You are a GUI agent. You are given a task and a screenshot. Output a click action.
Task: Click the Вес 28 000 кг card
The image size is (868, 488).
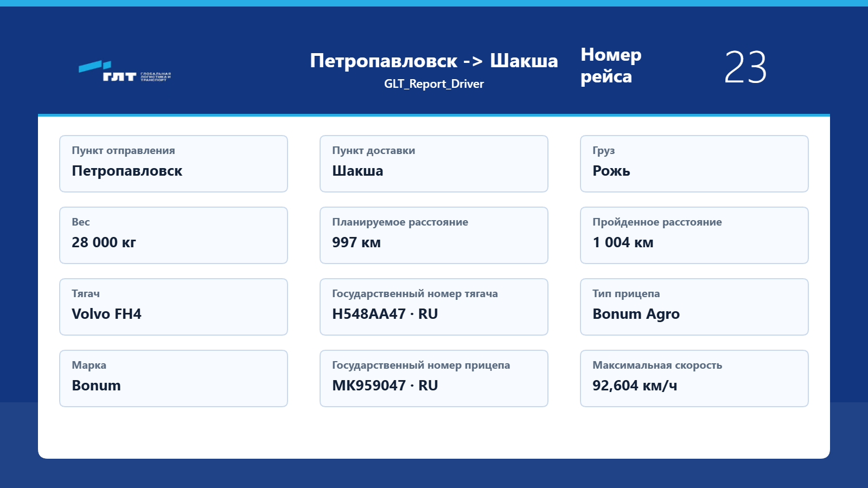(x=174, y=235)
